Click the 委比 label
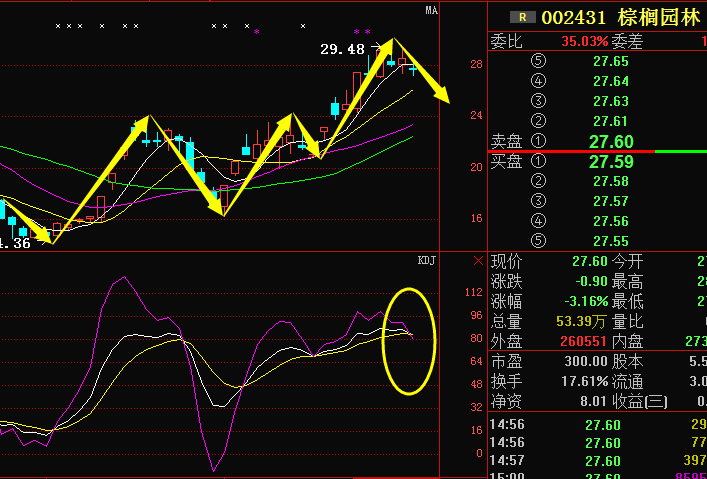 (506, 41)
